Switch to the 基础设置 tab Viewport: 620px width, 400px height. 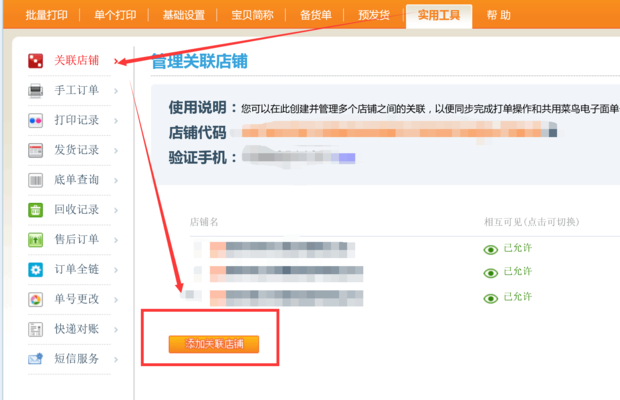point(184,15)
